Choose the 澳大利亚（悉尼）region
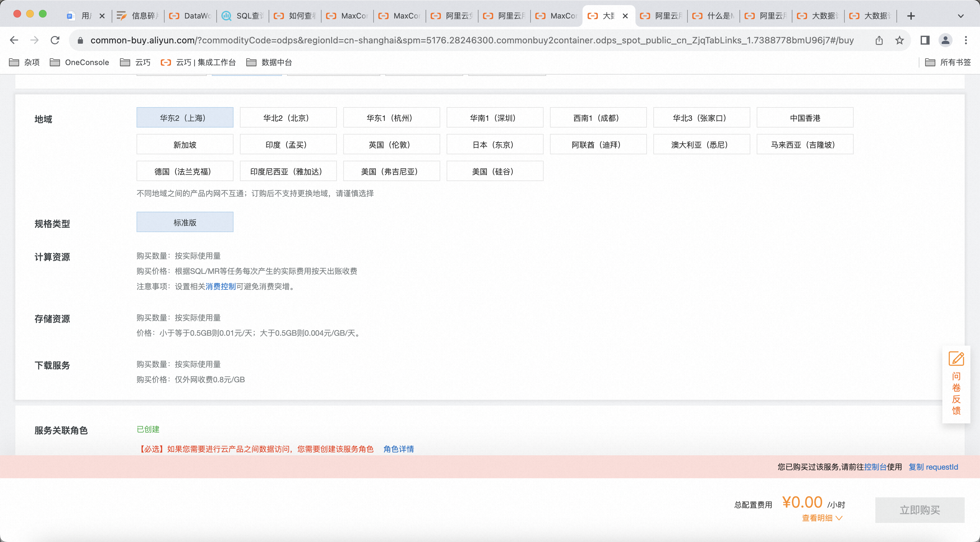Viewport: 980px width, 542px height. [702, 144]
